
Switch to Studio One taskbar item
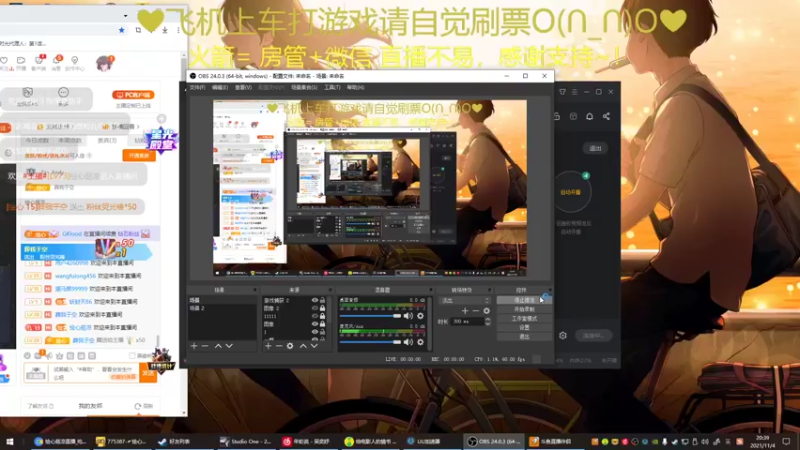coord(246,441)
